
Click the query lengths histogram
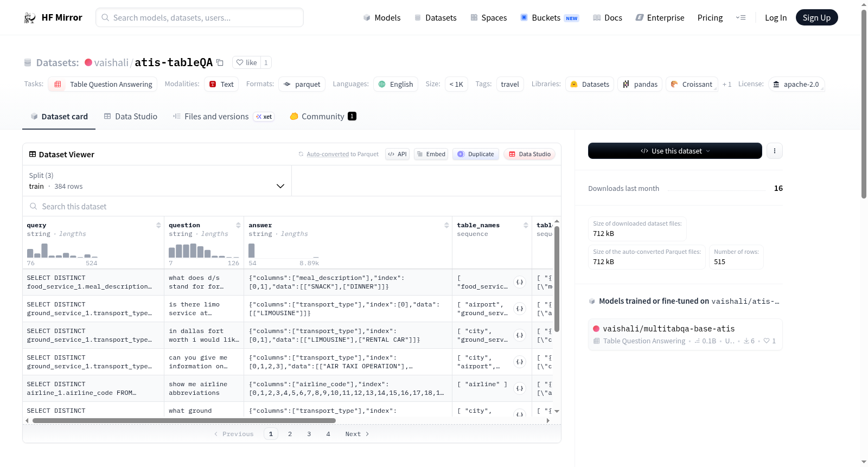(62, 251)
